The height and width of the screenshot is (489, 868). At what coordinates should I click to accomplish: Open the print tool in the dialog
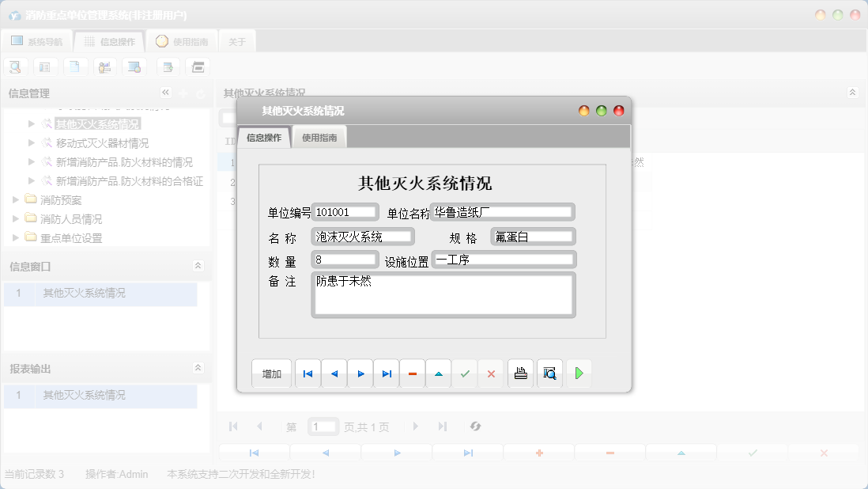pos(520,373)
